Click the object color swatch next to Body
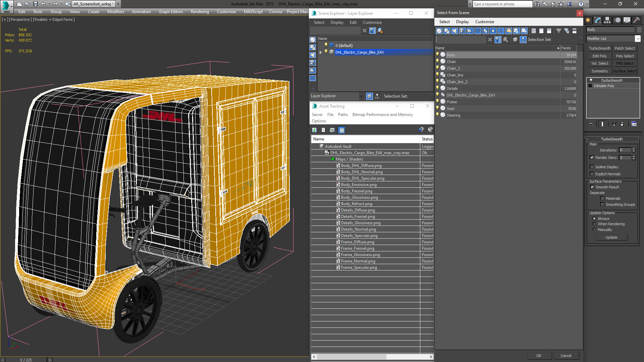 [639, 29]
